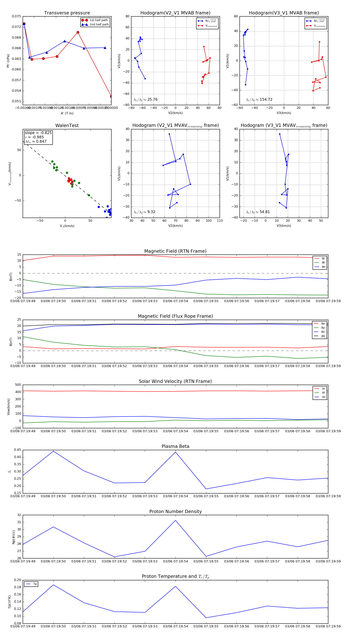Click the 'Vt' legend entry

pos(320,393)
